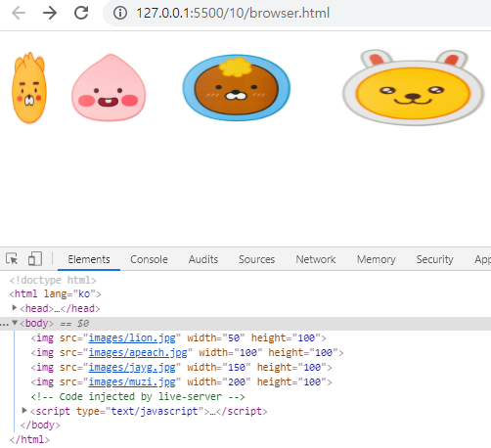Image resolution: width=491 pixels, height=448 pixels.
Task: Open the Network tab
Action: pyautogui.click(x=316, y=259)
